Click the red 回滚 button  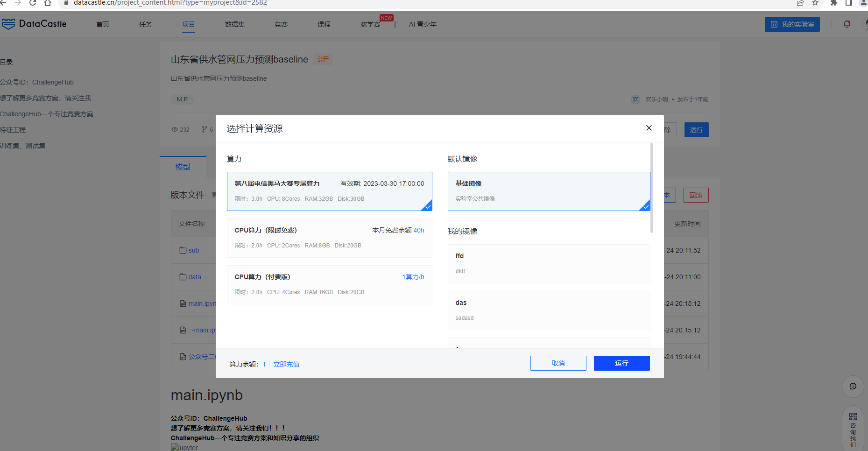(696, 195)
